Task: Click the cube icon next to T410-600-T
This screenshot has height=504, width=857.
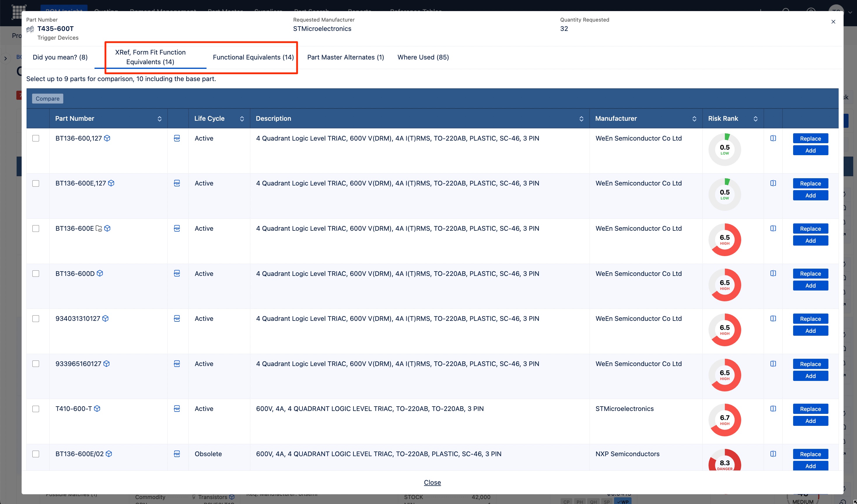Action: coord(97,408)
